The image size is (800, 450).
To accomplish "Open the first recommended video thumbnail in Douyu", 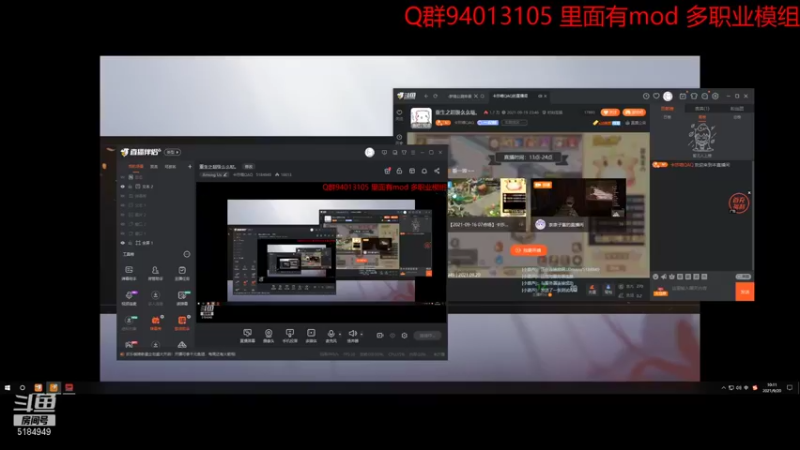I will point(487,197).
